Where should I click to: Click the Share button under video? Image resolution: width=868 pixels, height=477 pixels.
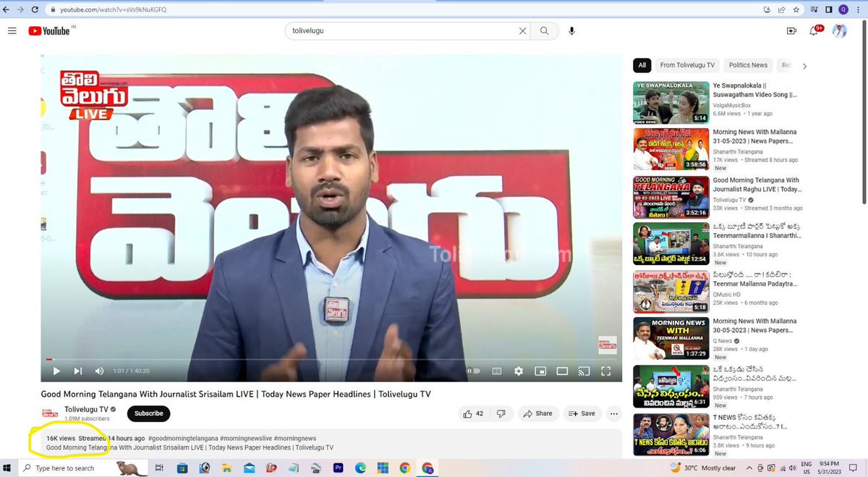click(x=537, y=413)
